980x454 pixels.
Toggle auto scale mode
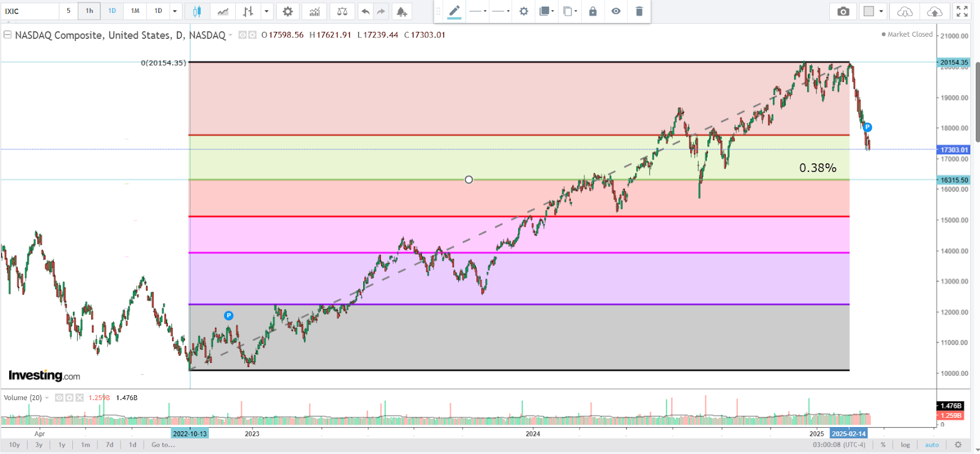pyautogui.click(x=932, y=445)
